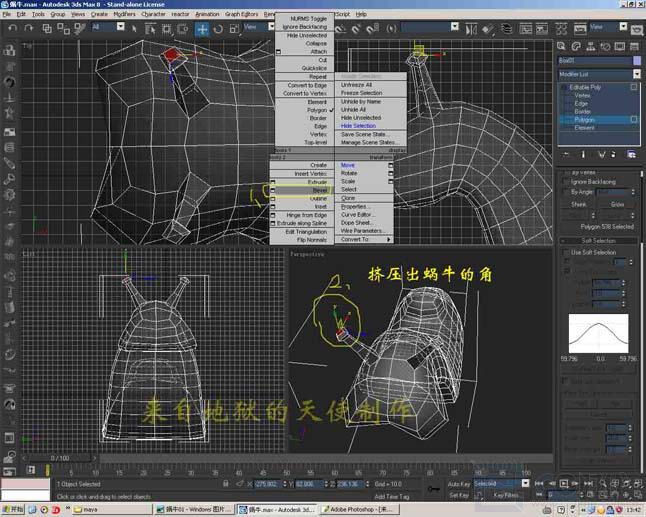Image resolution: width=646 pixels, height=517 pixels.
Task: Choose Hide Selection in quad menu
Action: [358, 126]
